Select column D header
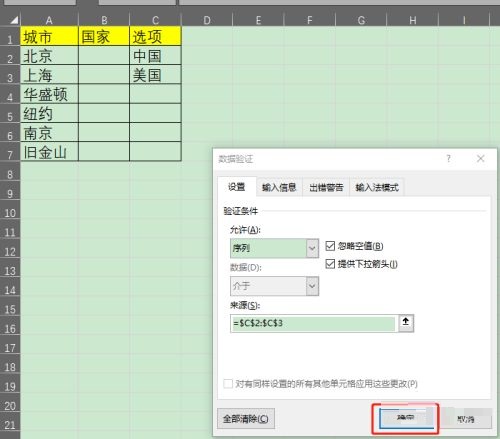The height and width of the screenshot is (439, 500). 207,20
